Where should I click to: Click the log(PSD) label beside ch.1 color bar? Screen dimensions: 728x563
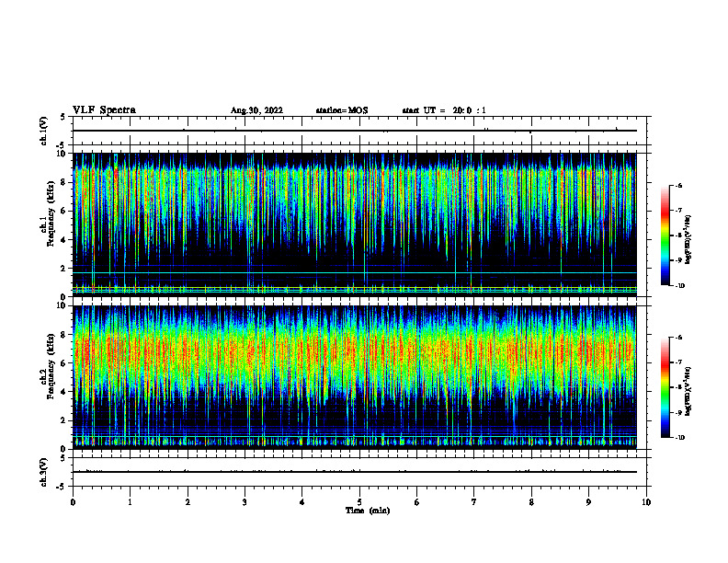click(688, 240)
